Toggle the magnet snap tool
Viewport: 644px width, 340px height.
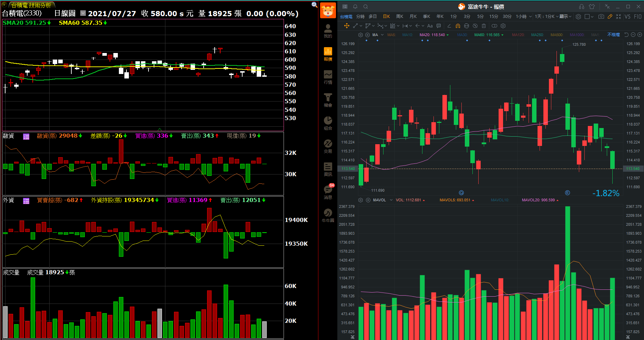(x=458, y=26)
